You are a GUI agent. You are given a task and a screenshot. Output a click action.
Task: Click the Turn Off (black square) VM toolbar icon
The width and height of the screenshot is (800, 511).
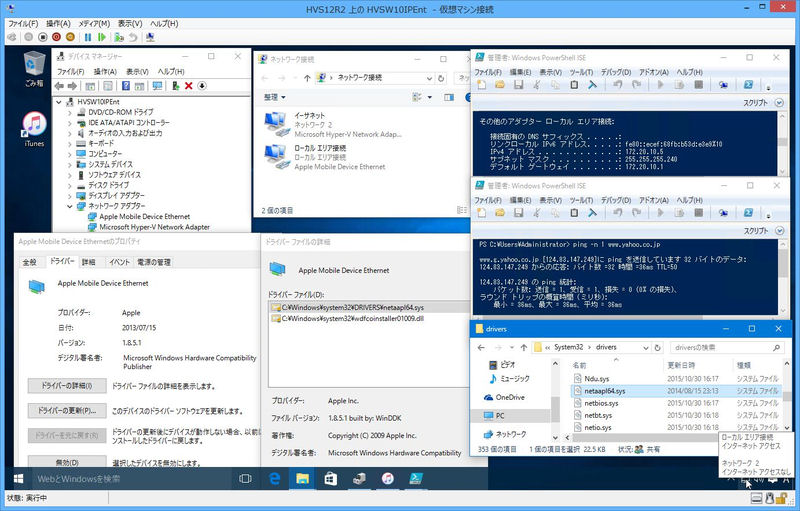coord(43,37)
